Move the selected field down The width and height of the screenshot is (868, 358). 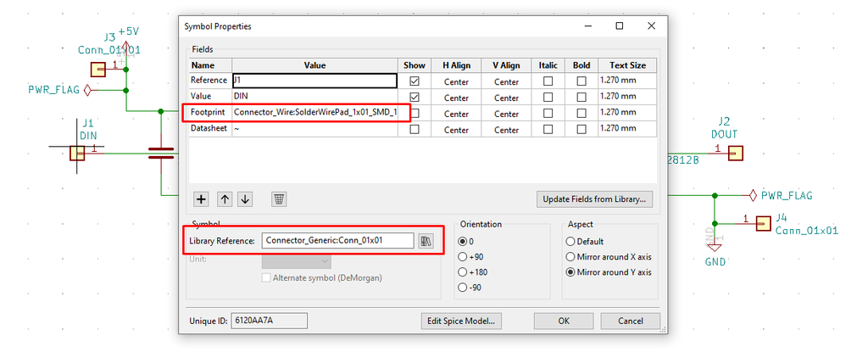pos(245,199)
